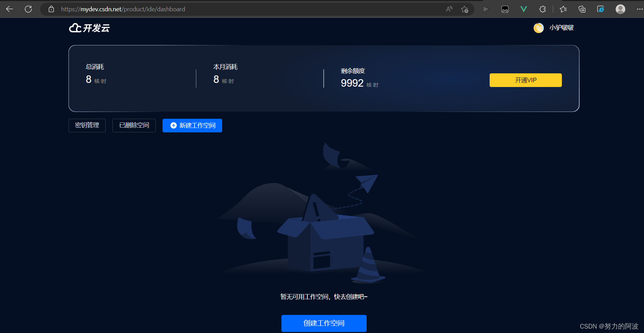This screenshot has width=644, height=333.
Task: Open the browser profile avatar
Action: pyautogui.click(x=620, y=9)
